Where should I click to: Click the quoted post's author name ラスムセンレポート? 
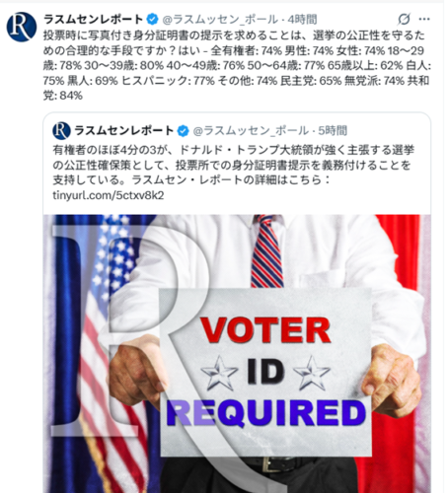pyautogui.click(x=124, y=131)
